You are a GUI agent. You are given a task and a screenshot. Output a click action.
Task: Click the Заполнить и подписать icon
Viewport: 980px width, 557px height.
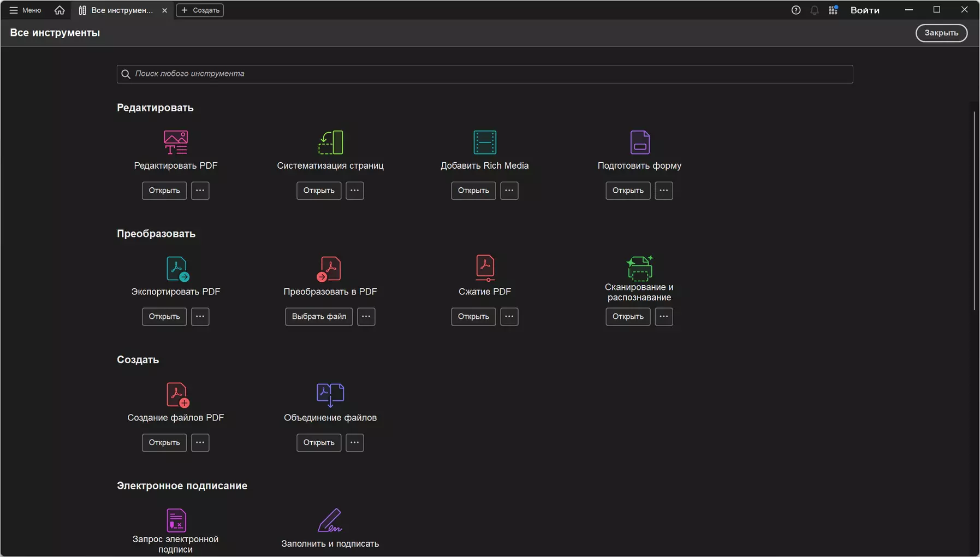point(330,520)
